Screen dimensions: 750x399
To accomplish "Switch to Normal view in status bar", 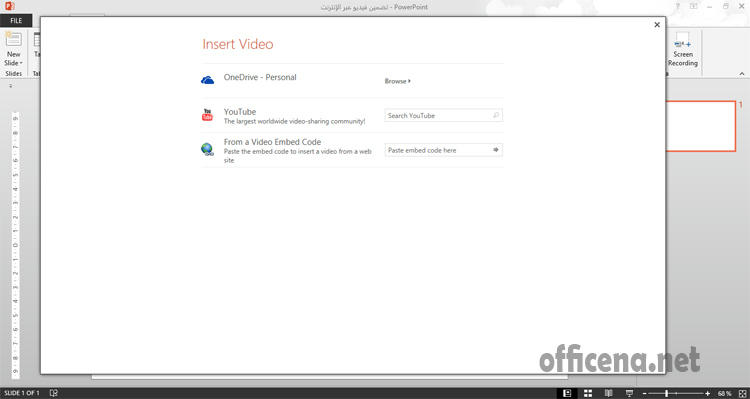I will pos(567,393).
